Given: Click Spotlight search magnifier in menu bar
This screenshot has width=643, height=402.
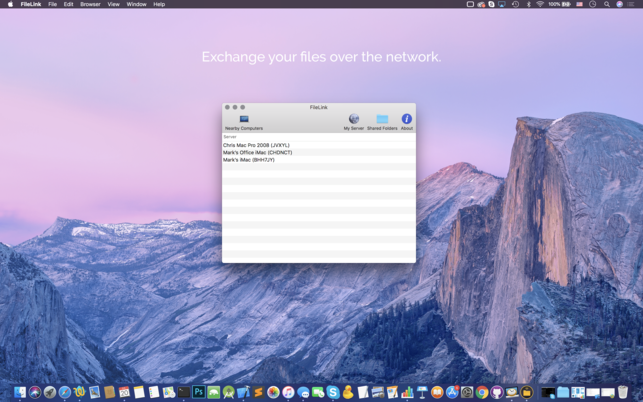Looking at the screenshot, I should [x=606, y=4].
